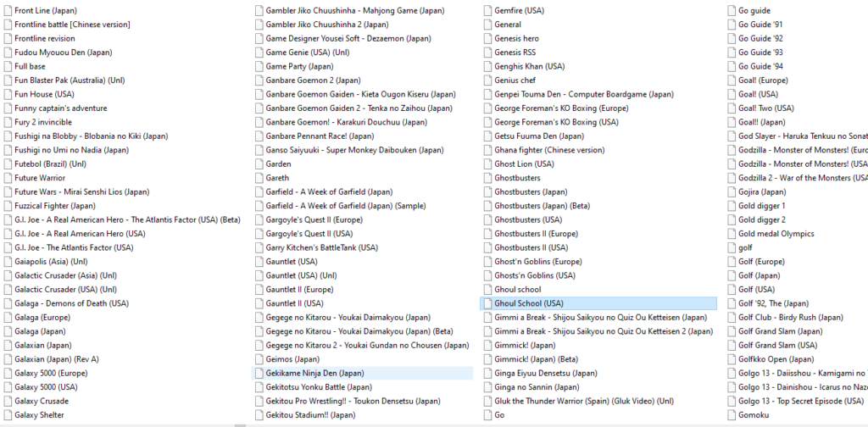Click the file icon for Go Guide '91

(x=732, y=25)
